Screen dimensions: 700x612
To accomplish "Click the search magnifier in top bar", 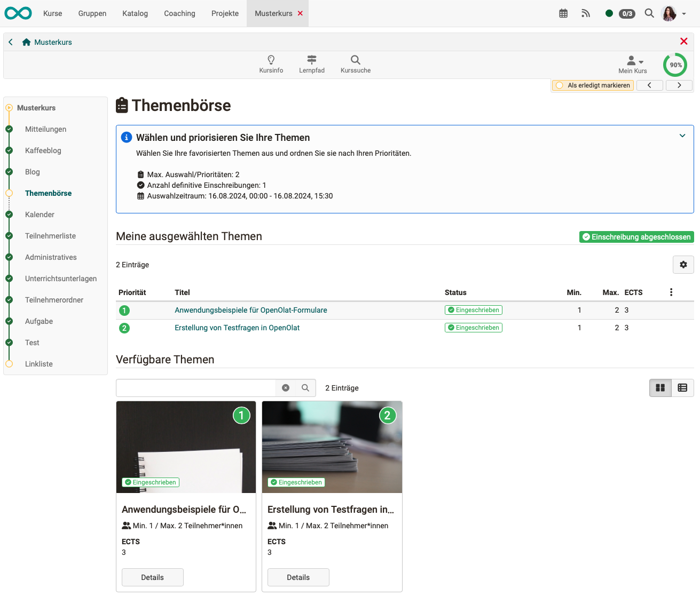I will 649,13.
